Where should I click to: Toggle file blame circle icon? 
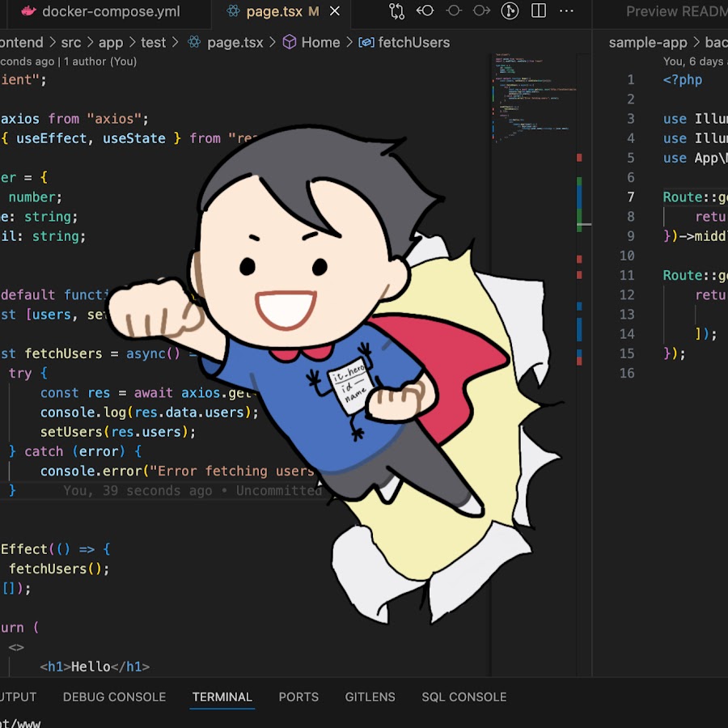[x=453, y=12]
